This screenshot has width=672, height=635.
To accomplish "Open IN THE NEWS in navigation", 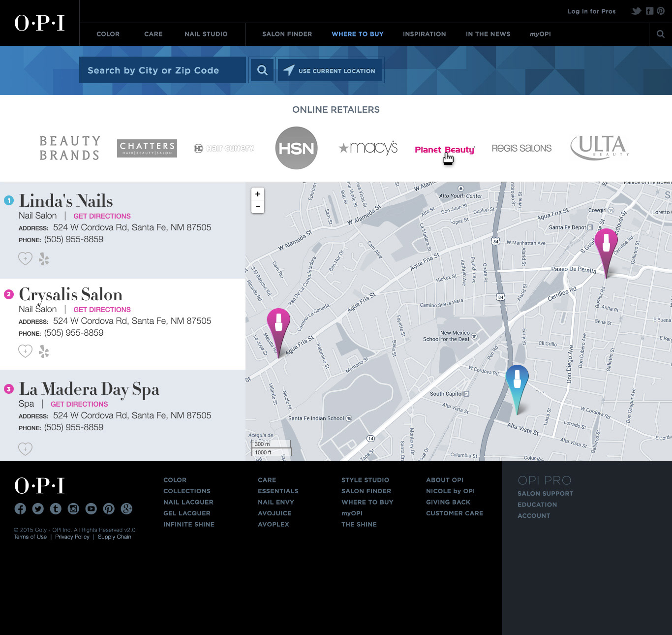I will point(488,34).
